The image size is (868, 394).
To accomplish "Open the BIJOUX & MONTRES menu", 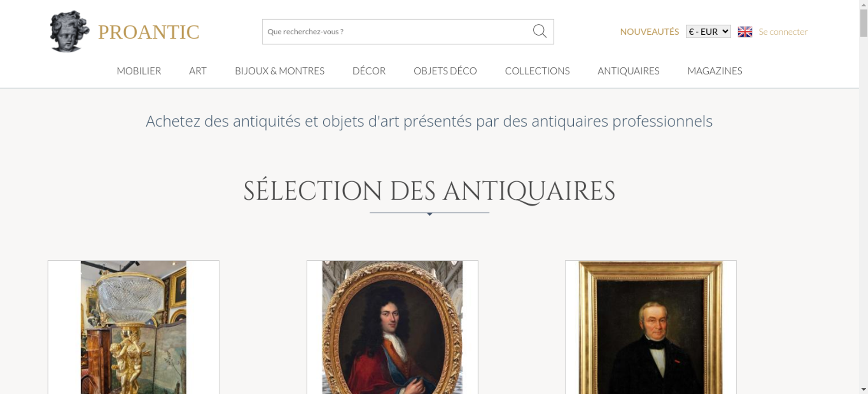I will click(279, 71).
